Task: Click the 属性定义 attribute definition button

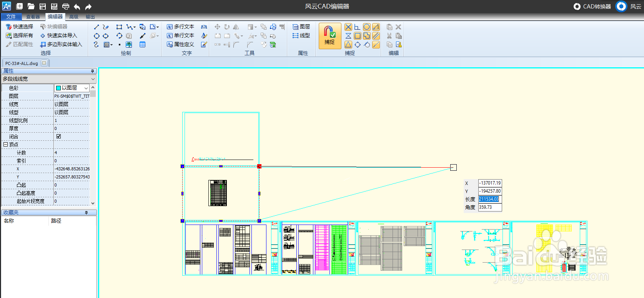Action: tap(180, 44)
